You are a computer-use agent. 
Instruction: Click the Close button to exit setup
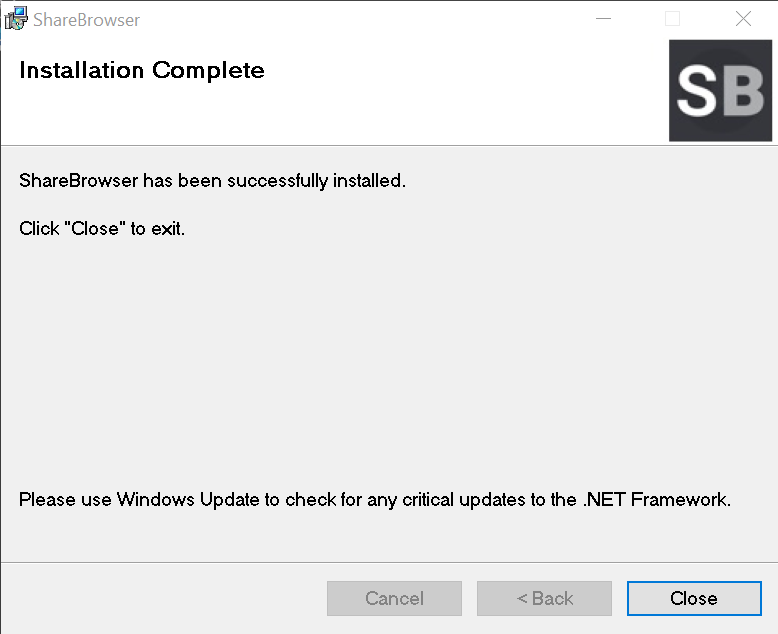(x=694, y=598)
